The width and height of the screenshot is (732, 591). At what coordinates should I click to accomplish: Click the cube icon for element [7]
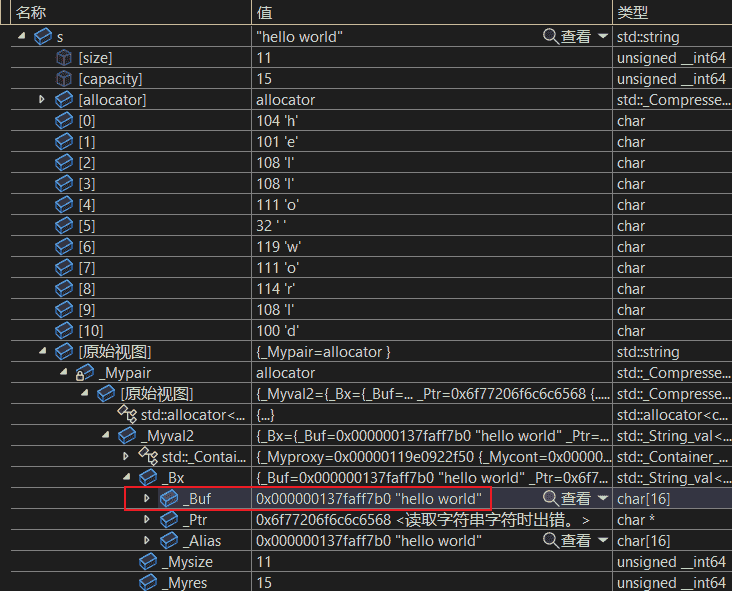64,267
